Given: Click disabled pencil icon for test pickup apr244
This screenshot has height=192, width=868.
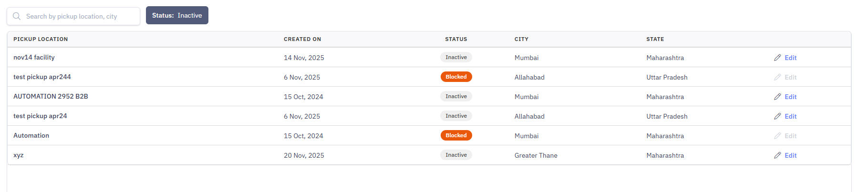Looking at the screenshot, I should pos(777,77).
